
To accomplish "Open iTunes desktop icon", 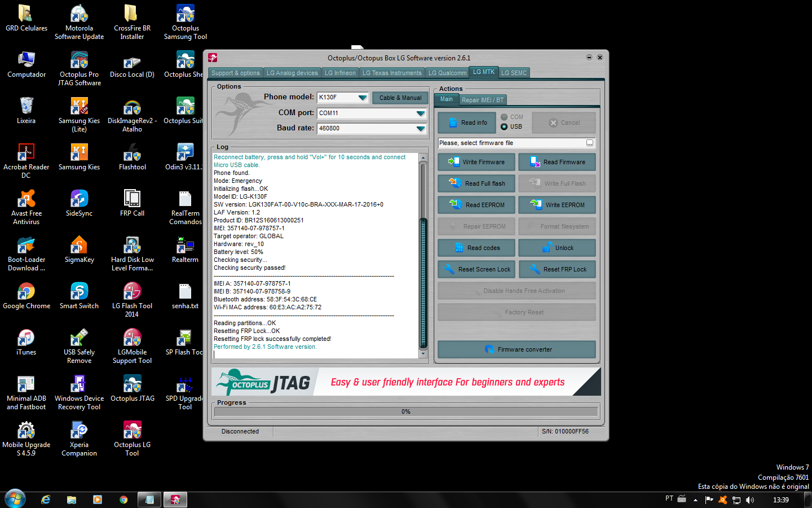I will coord(26,342).
